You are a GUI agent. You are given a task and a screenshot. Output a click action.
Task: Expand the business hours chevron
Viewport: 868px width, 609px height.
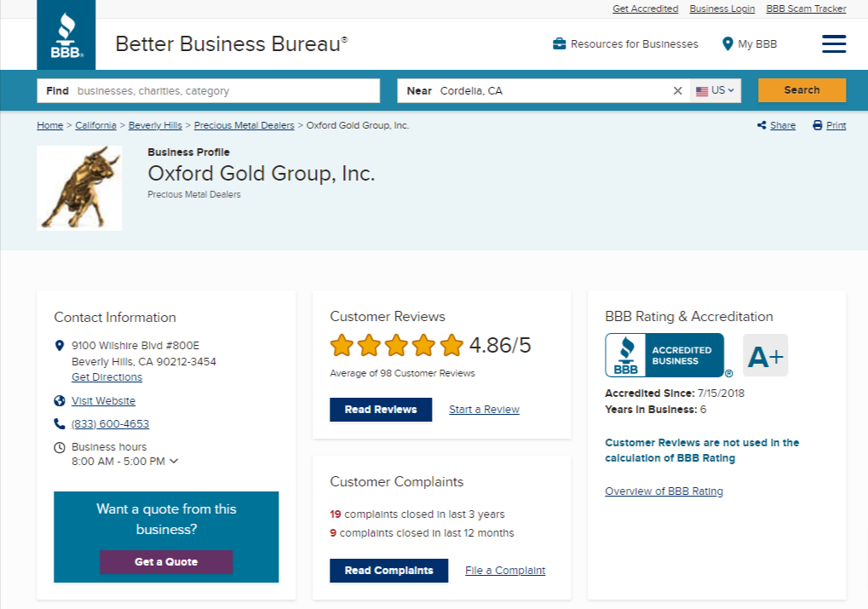pyautogui.click(x=174, y=461)
